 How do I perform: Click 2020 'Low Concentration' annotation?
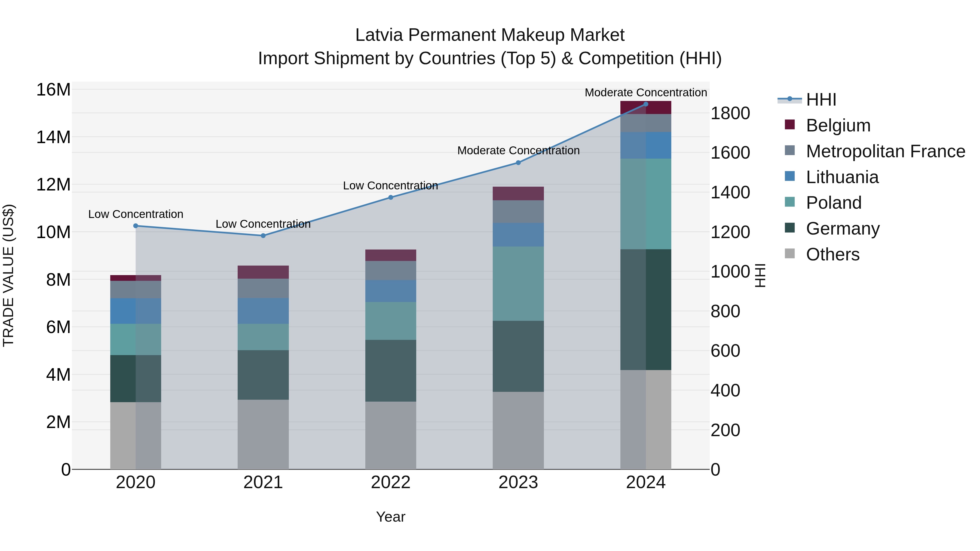click(136, 214)
